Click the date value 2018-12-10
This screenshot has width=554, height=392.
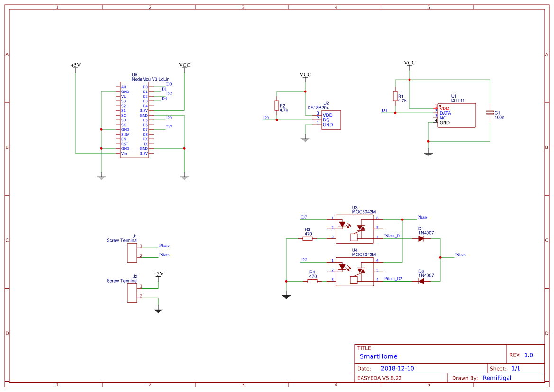[398, 368]
